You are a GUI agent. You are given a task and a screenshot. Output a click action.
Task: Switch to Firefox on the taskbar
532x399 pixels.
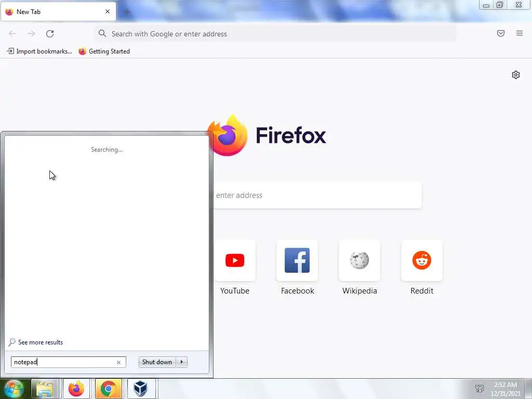(x=76, y=389)
